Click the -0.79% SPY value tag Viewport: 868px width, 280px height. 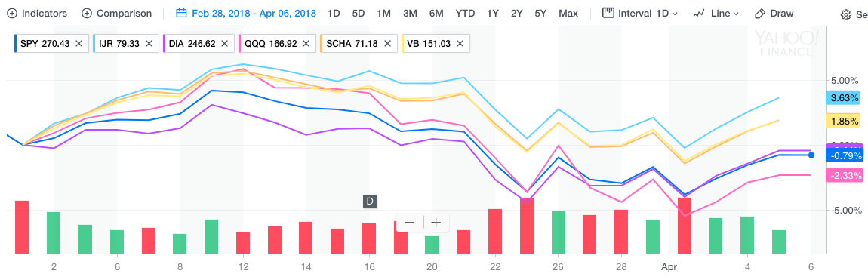845,155
